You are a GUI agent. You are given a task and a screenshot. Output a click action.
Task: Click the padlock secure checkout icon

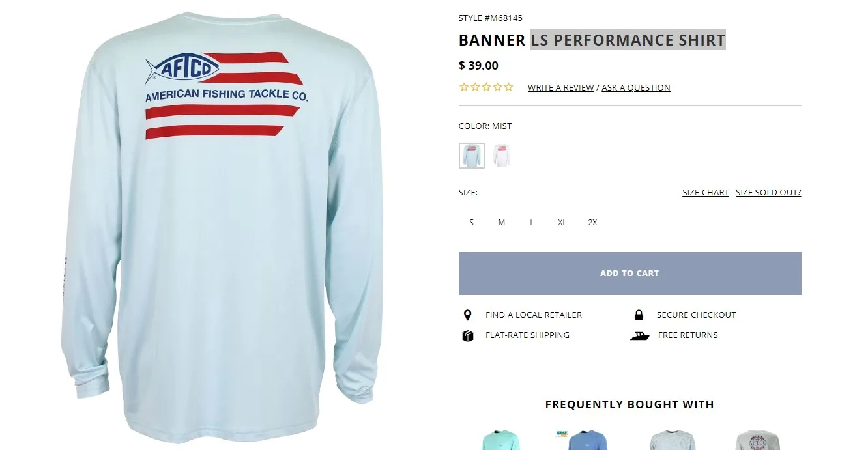(639, 315)
